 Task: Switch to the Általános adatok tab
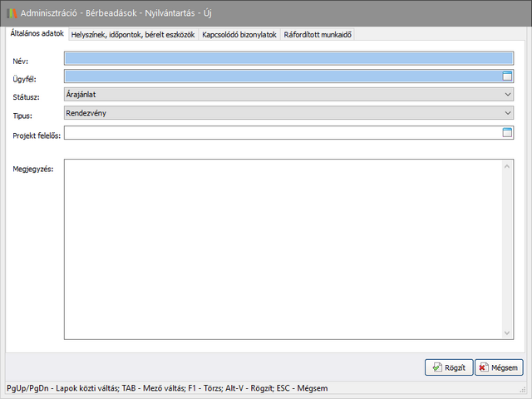pos(37,34)
